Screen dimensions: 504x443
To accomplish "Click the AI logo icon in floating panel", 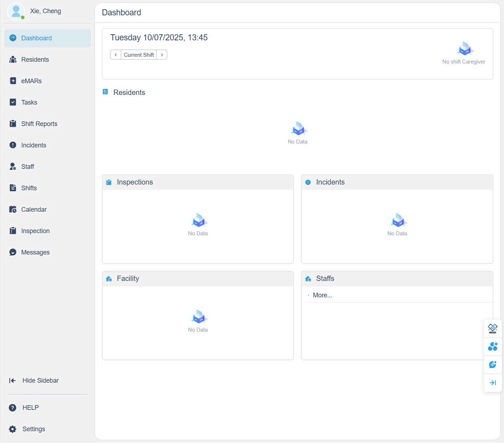I will [x=493, y=328].
